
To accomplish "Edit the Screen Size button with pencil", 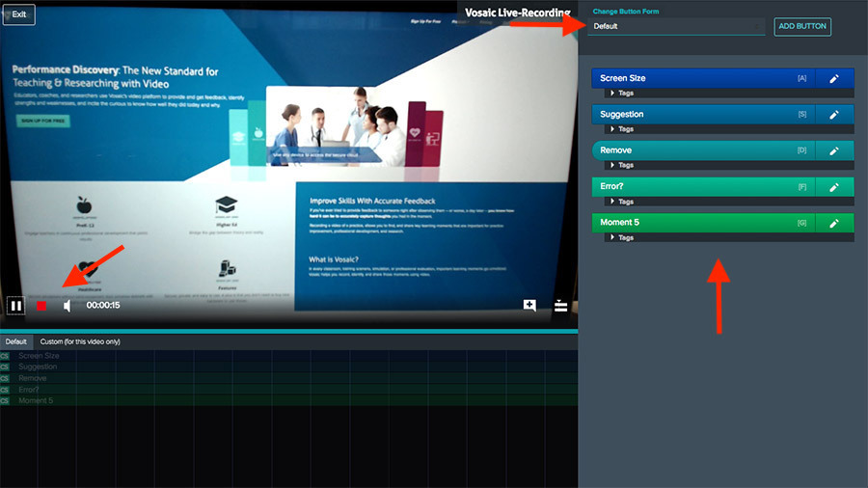I will pos(834,78).
